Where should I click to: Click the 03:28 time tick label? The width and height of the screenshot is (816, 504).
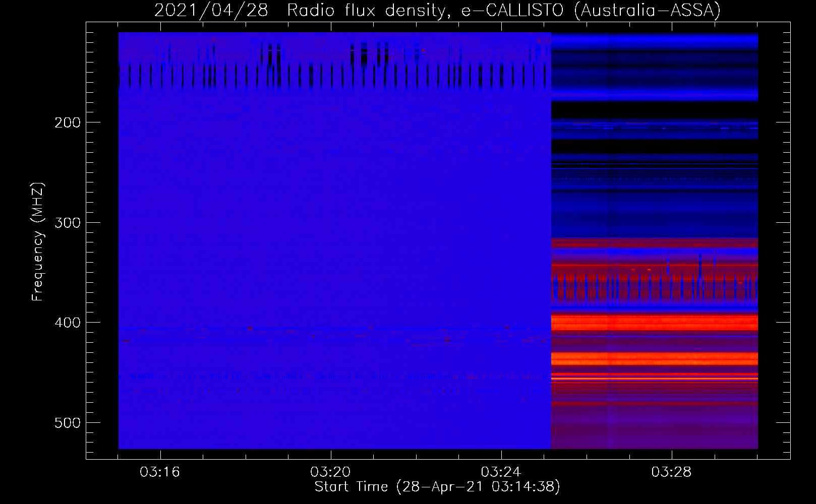click(671, 472)
